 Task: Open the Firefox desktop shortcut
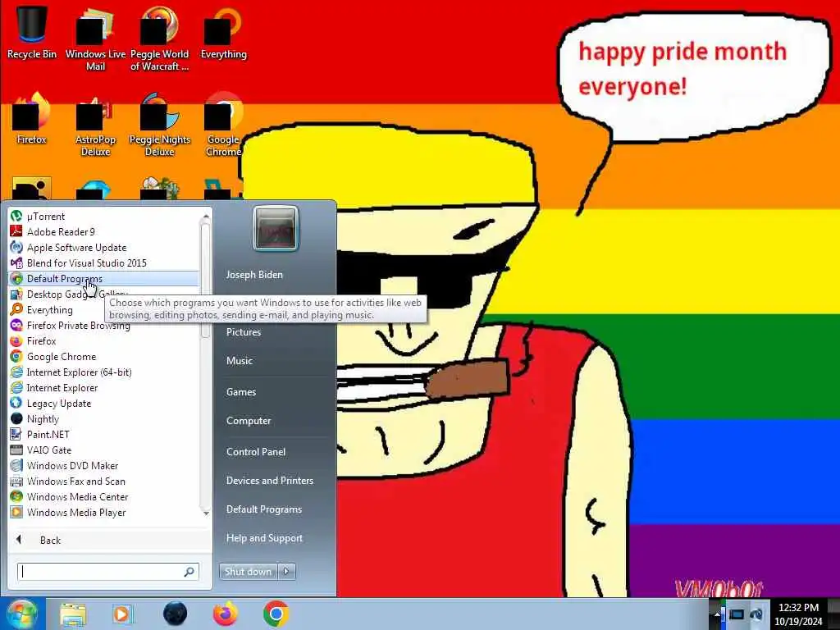(x=32, y=119)
